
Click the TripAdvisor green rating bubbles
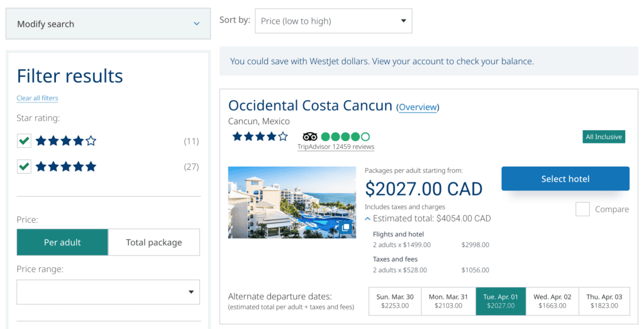pos(345,137)
